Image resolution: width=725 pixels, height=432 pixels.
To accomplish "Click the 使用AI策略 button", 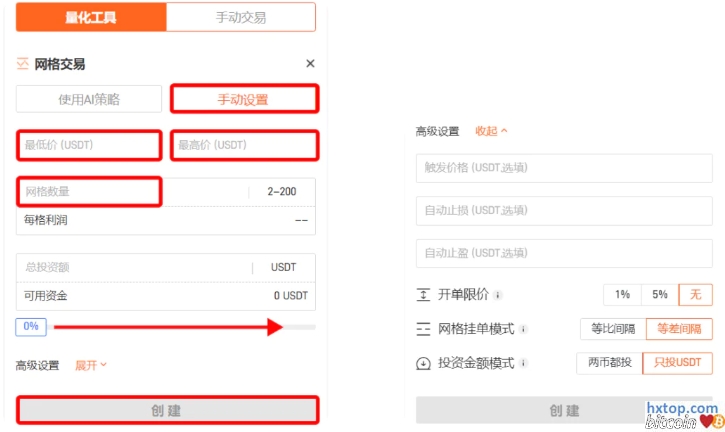I will pos(89,99).
